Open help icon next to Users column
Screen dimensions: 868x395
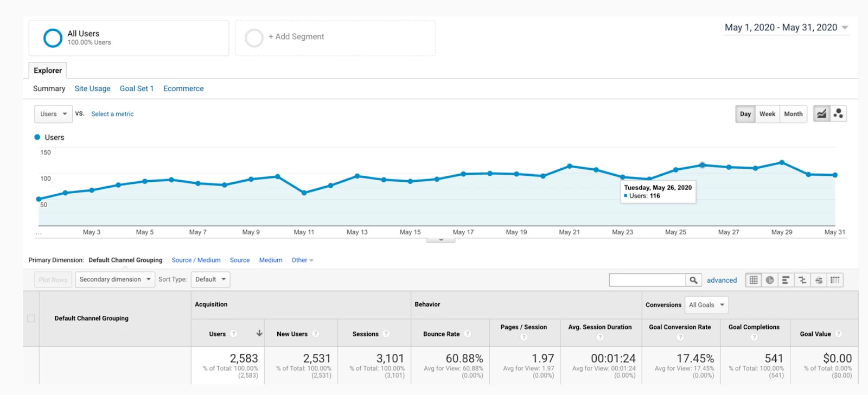(234, 334)
